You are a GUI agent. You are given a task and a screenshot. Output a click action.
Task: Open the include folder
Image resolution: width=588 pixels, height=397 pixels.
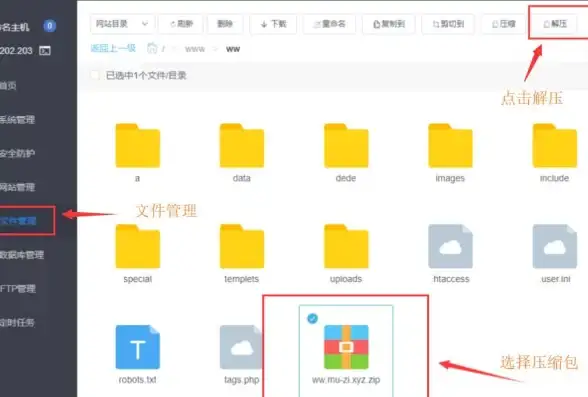coord(555,145)
